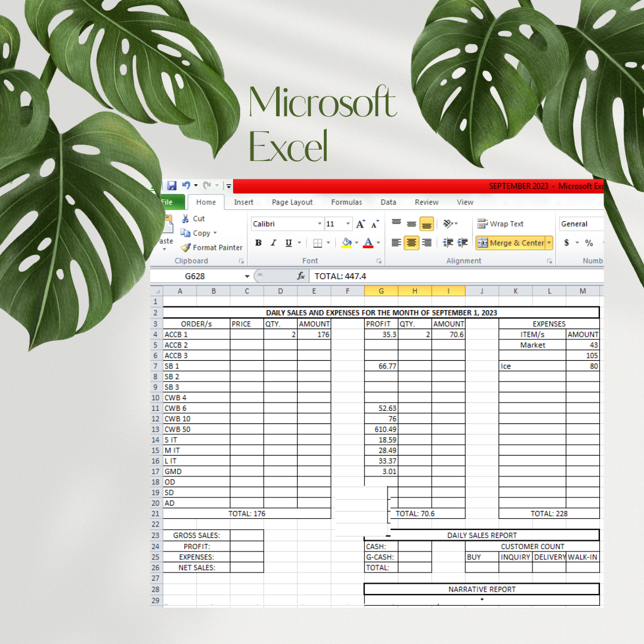The height and width of the screenshot is (644, 644).
Task: Click the Redo arrow icon
Action: (x=207, y=185)
